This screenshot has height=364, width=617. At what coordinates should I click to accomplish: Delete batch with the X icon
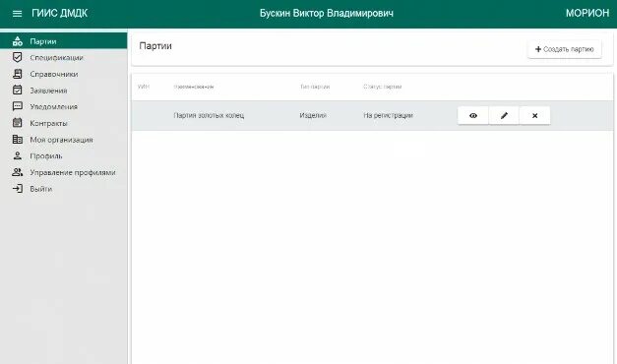[x=534, y=116]
